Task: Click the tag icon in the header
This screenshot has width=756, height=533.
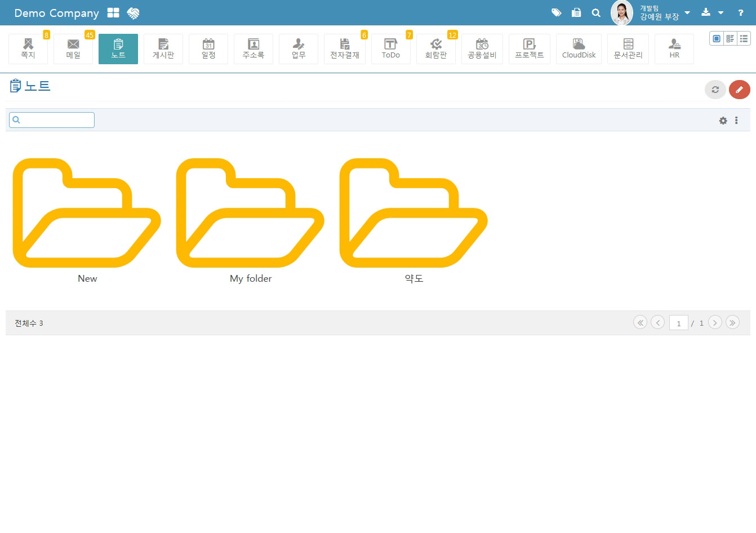Action: pyautogui.click(x=556, y=12)
